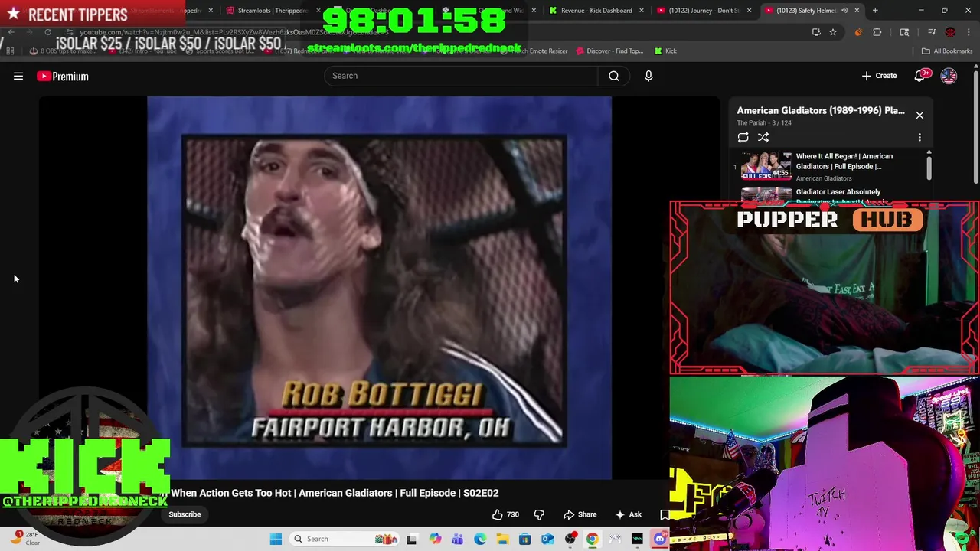
Task: Open the weather widget showing 28°F
Action: pos(24,538)
